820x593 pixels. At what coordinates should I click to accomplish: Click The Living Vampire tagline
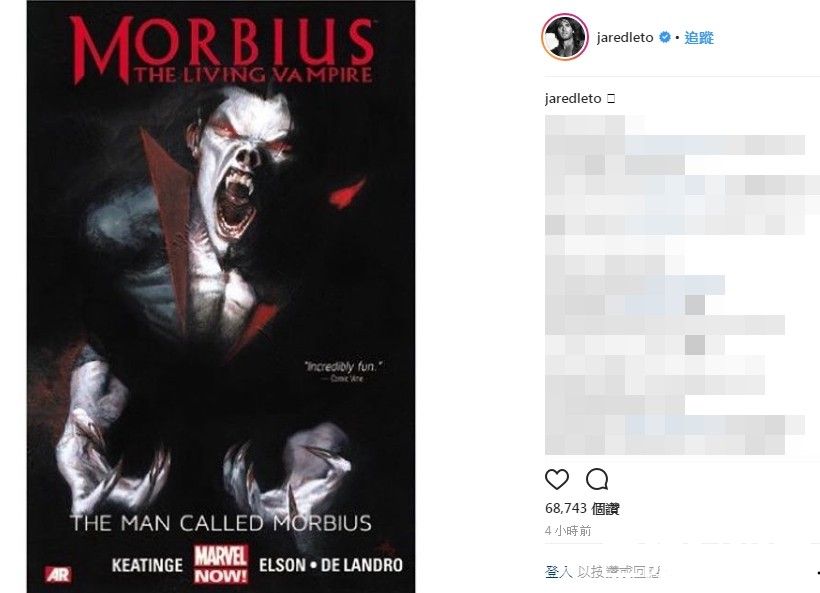coord(253,75)
